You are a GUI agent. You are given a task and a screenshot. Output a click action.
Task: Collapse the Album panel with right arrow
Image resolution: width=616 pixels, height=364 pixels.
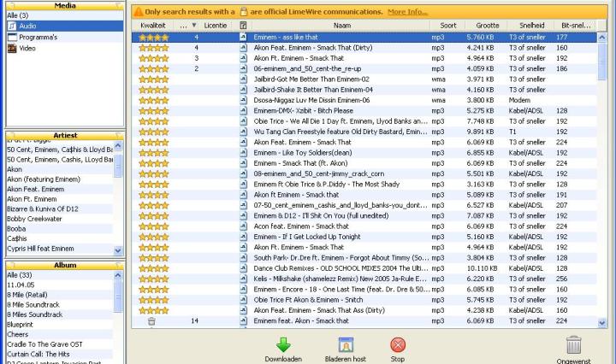click(x=120, y=266)
